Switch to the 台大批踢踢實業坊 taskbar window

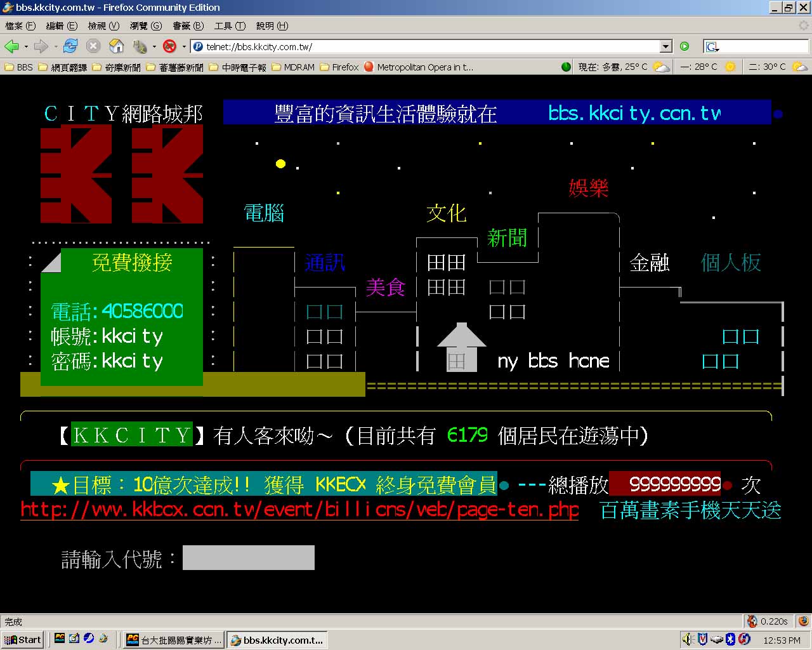174,639
